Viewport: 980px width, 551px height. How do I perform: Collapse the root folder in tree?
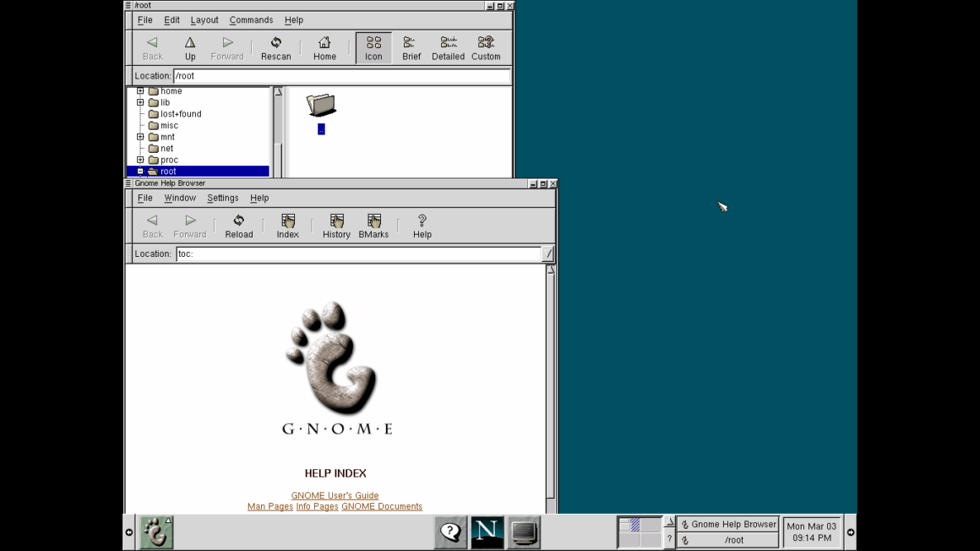140,171
